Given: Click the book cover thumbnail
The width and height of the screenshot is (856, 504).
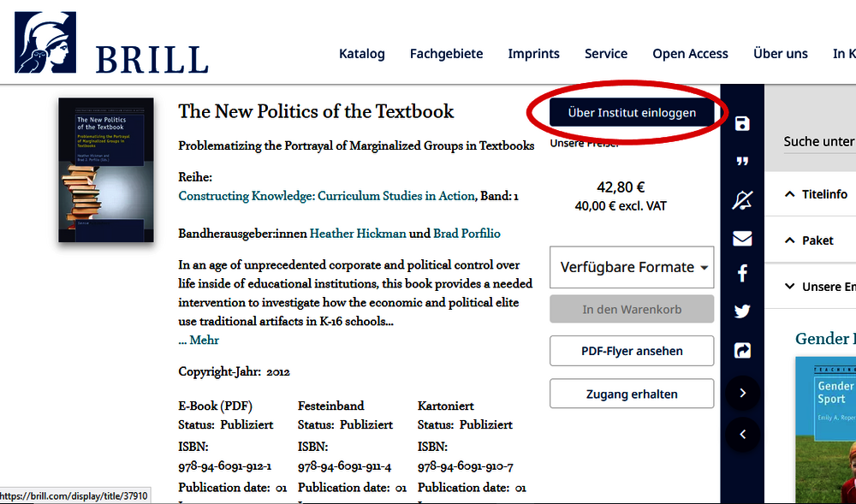Looking at the screenshot, I should click(x=106, y=169).
